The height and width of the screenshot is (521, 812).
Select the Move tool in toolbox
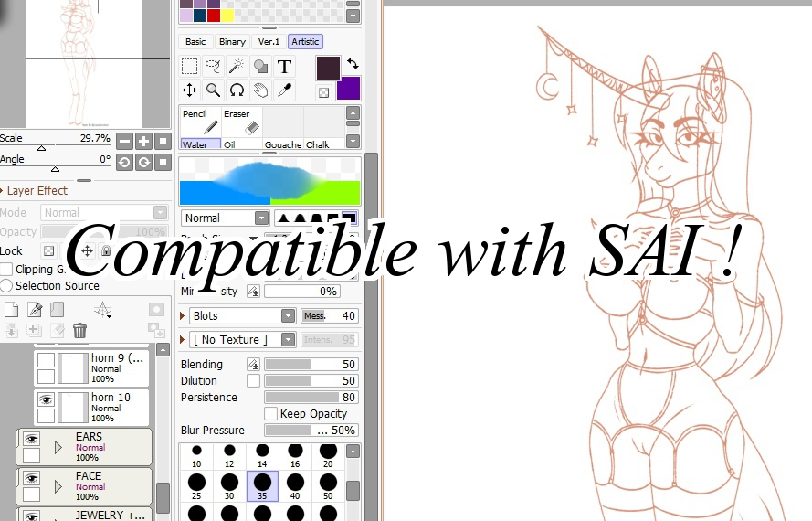click(190, 90)
